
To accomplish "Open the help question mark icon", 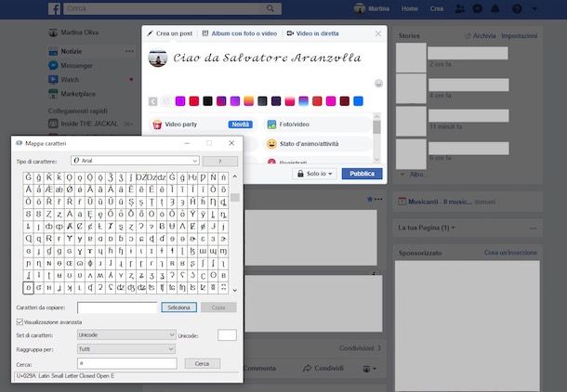I will coord(517,8).
